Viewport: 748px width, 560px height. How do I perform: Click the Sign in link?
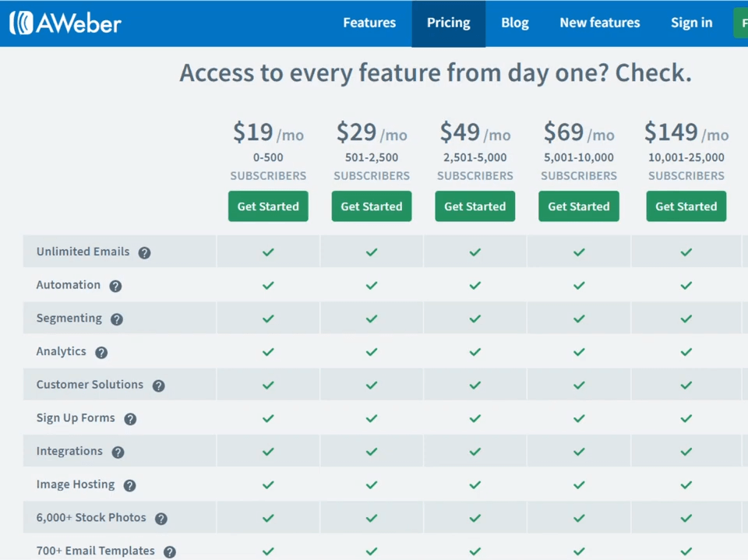click(x=691, y=23)
